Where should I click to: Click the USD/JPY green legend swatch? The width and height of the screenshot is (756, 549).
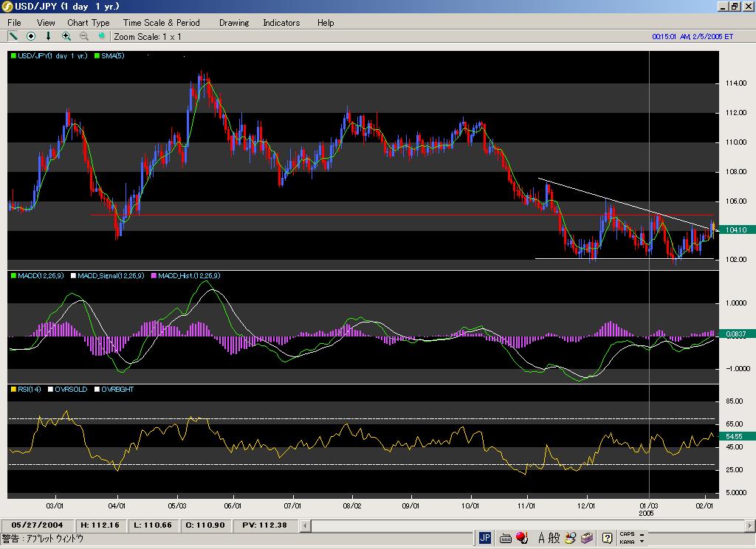click(13, 56)
